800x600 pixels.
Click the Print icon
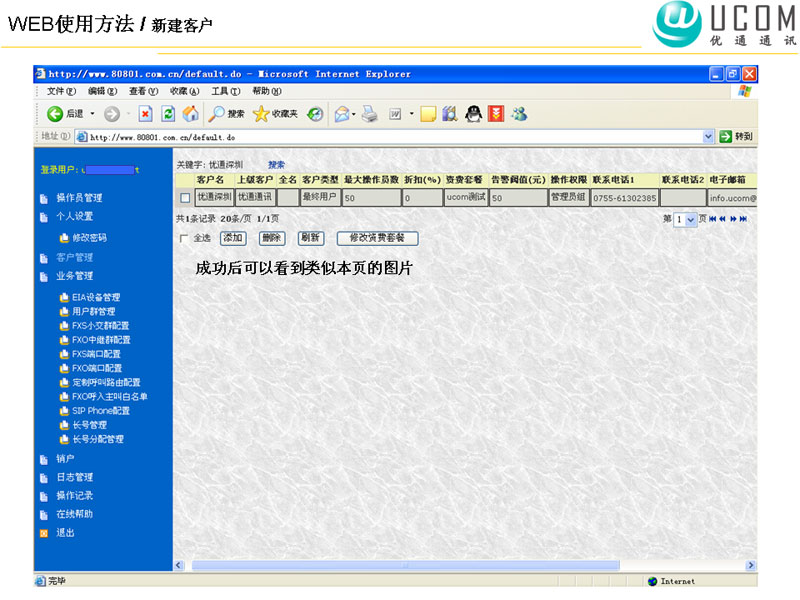pyautogui.click(x=369, y=114)
